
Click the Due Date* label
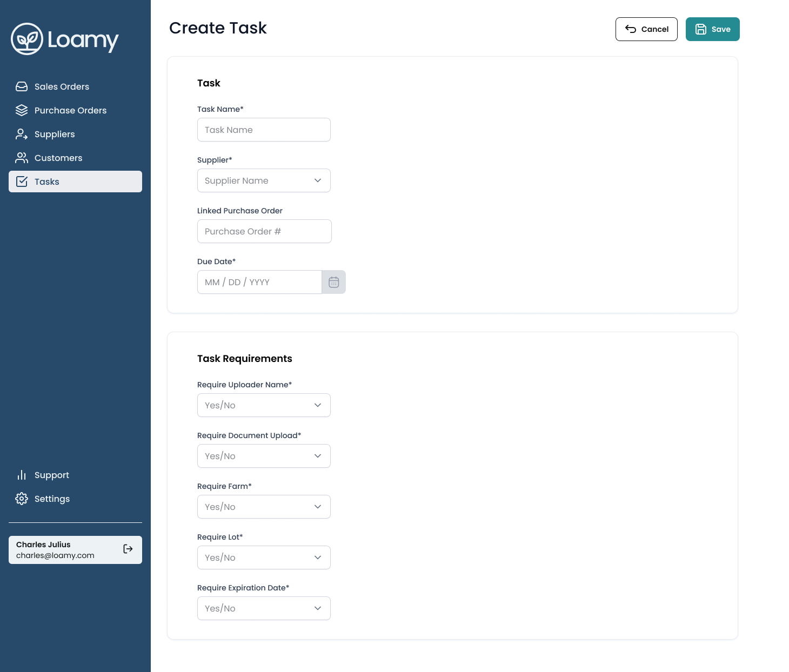(216, 261)
